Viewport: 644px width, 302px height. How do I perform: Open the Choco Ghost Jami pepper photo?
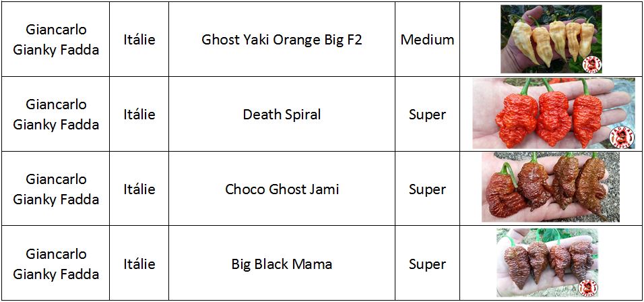pos(550,187)
